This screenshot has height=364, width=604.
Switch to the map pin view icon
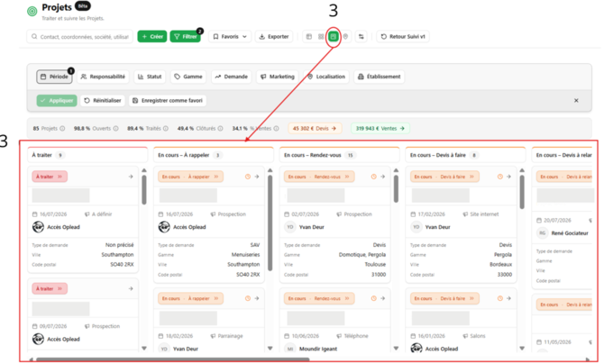pyautogui.click(x=345, y=37)
